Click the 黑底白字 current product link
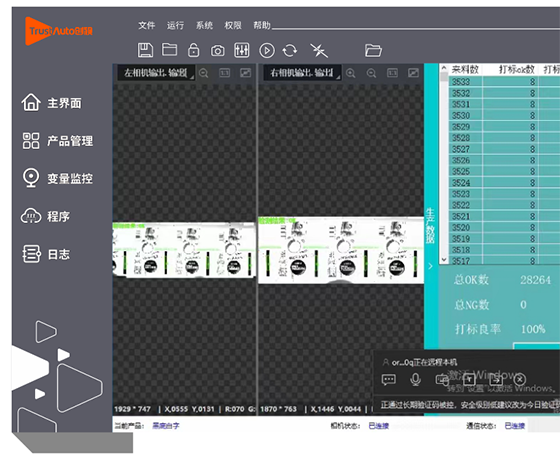Viewport: 560px width, 460px height. point(166,426)
